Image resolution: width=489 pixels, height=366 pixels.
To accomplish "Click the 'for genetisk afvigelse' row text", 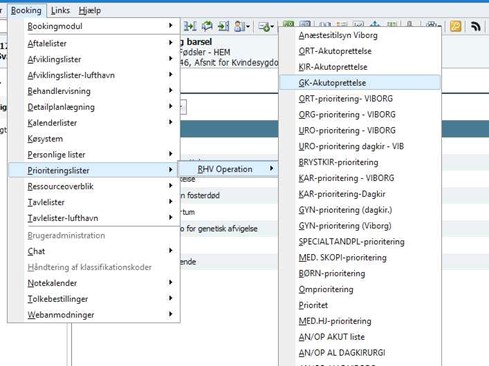I will point(222,229).
